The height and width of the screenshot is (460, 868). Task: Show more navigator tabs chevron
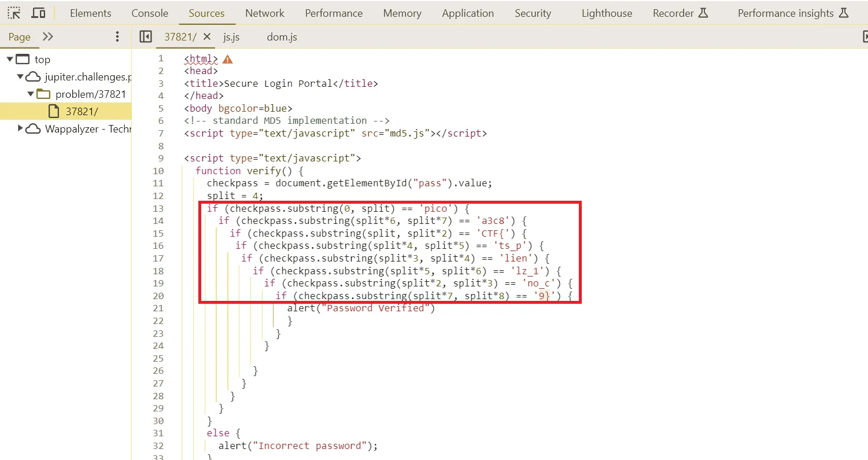point(48,37)
